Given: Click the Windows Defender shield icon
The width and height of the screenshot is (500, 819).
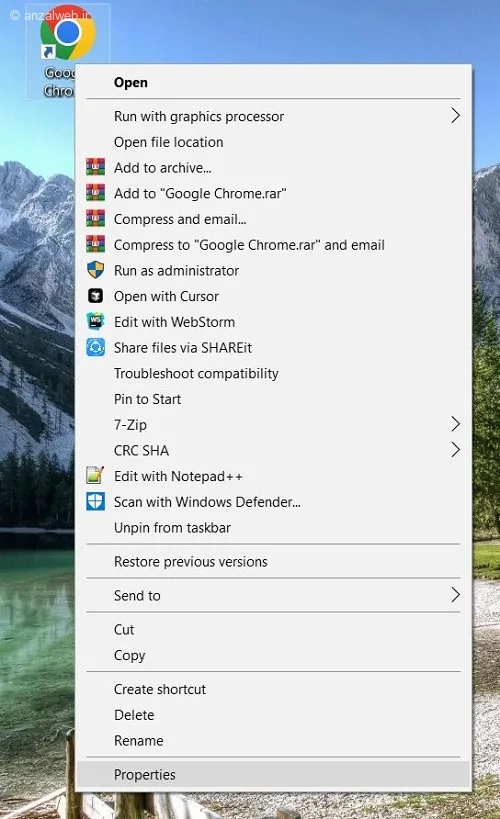Looking at the screenshot, I should point(95,501).
